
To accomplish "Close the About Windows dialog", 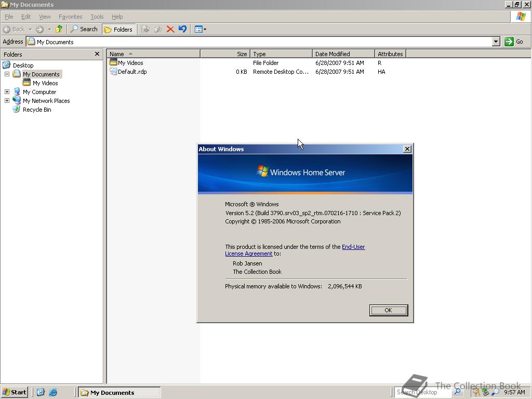I will (x=407, y=149).
